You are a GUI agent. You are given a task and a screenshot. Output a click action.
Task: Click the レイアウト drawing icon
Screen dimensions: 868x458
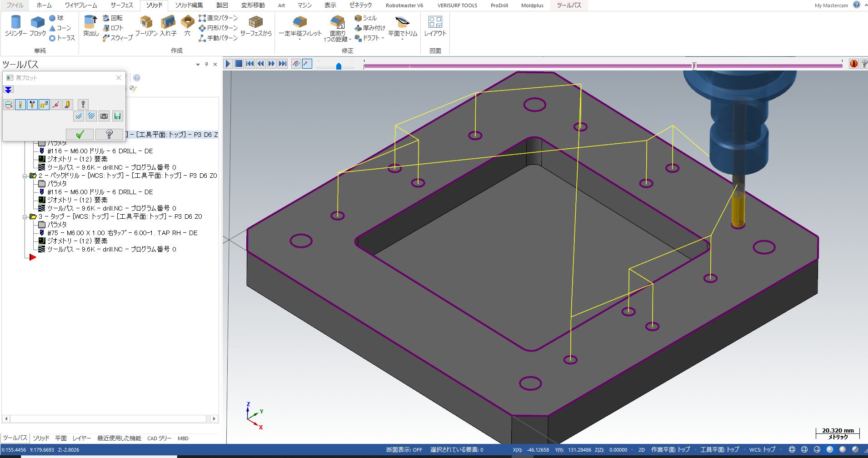[435, 25]
